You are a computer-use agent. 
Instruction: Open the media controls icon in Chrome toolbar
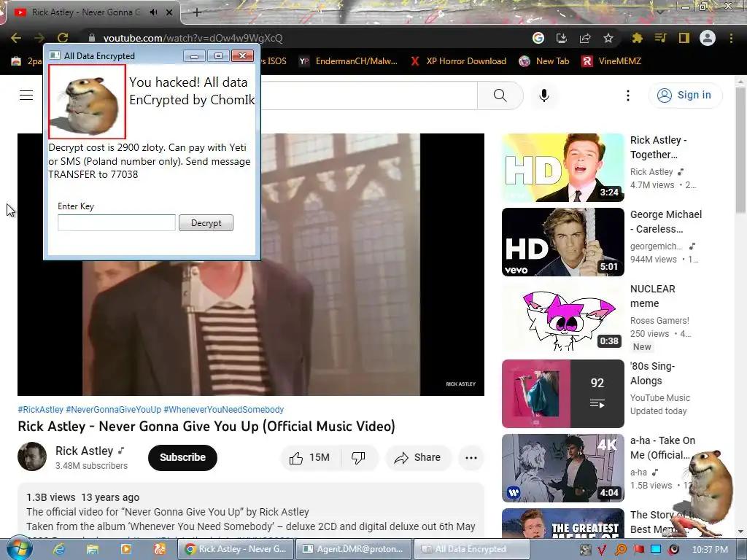coord(660,38)
